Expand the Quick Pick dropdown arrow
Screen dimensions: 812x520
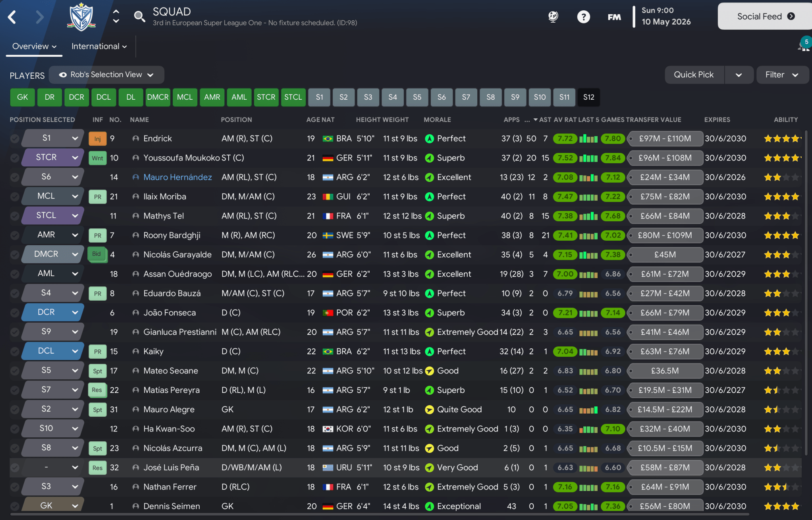tap(739, 75)
